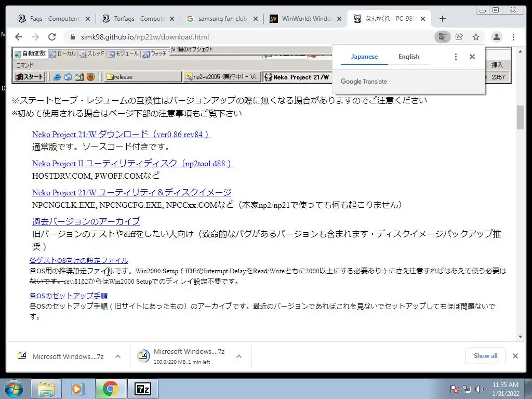Open Neko Project 21/W utility & disk image link
This screenshot has width=532, height=399.
pos(131,192)
